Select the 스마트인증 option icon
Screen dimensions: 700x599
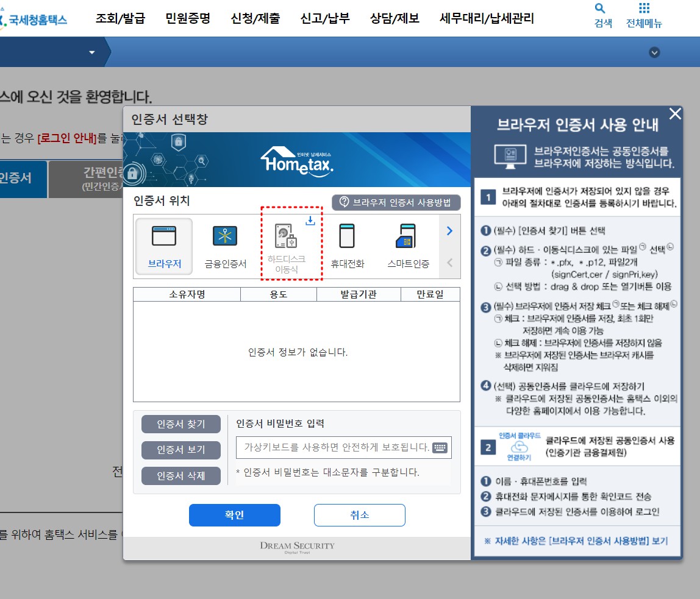(x=406, y=241)
